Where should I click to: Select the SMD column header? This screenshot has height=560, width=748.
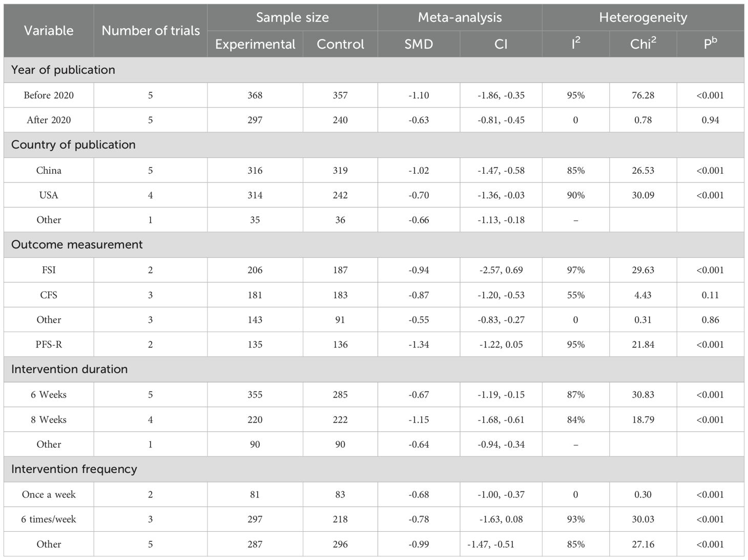click(419, 44)
